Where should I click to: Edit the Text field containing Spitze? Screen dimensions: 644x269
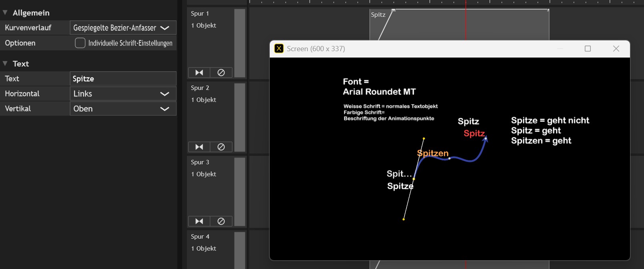(123, 79)
